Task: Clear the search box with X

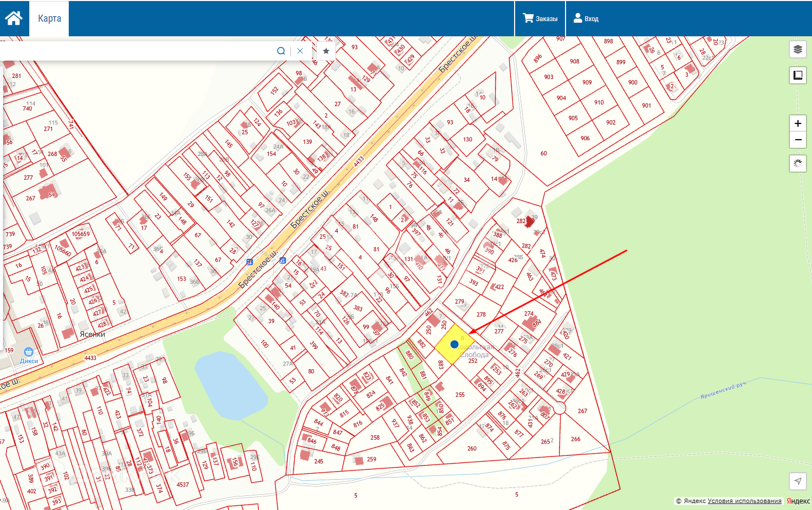Action: coord(300,51)
